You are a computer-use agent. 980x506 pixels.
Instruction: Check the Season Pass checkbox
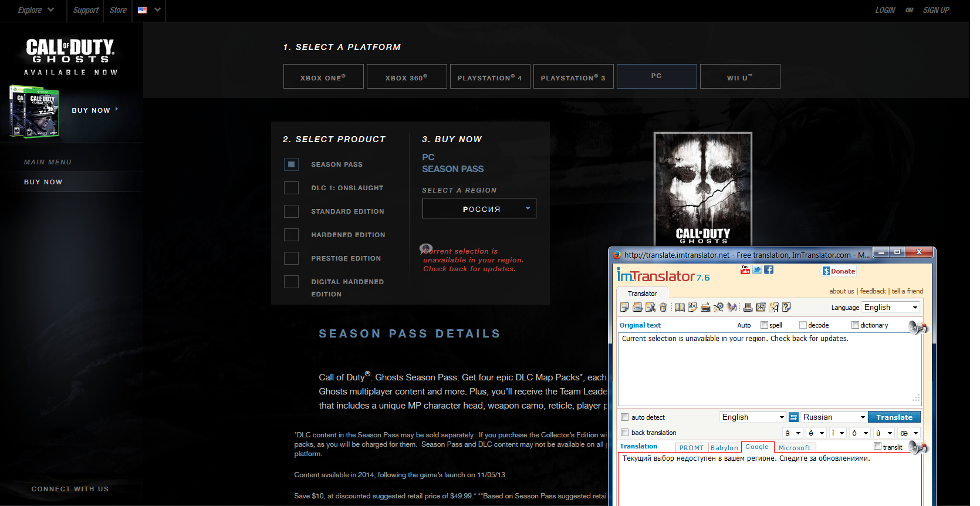(291, 164)
